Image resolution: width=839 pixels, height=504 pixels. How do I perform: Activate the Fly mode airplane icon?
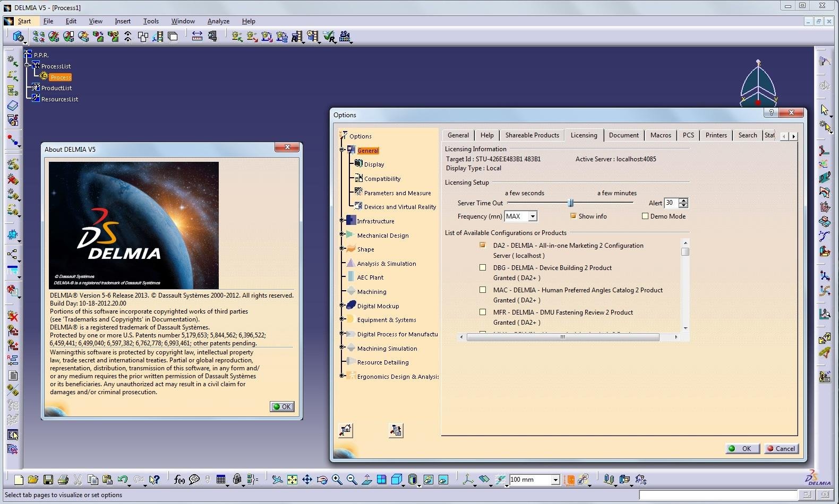(x=277, y=480)
